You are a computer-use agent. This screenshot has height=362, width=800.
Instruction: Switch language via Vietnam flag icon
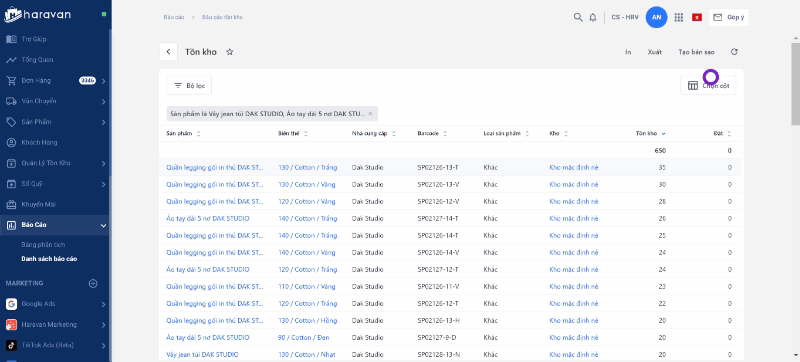697,17
